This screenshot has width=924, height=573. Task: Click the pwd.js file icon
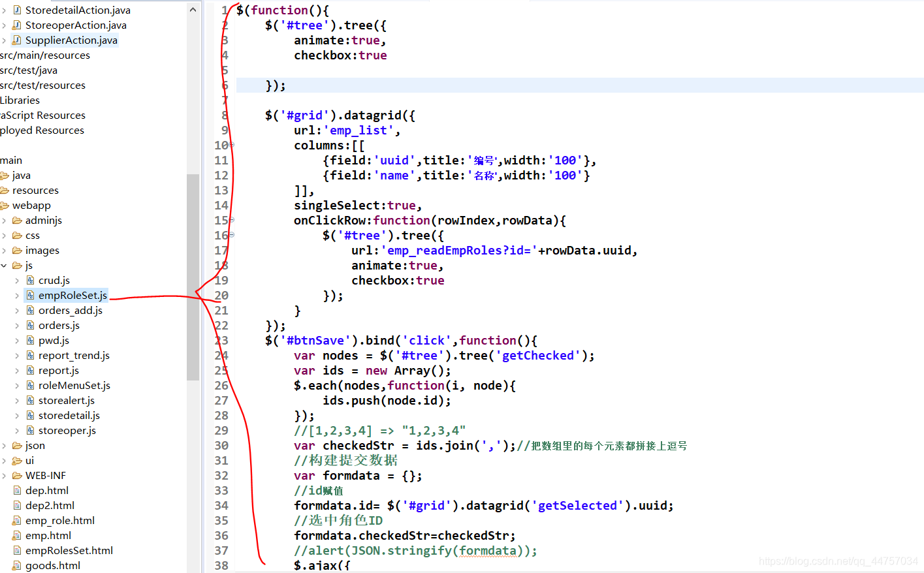coord(30,340)
